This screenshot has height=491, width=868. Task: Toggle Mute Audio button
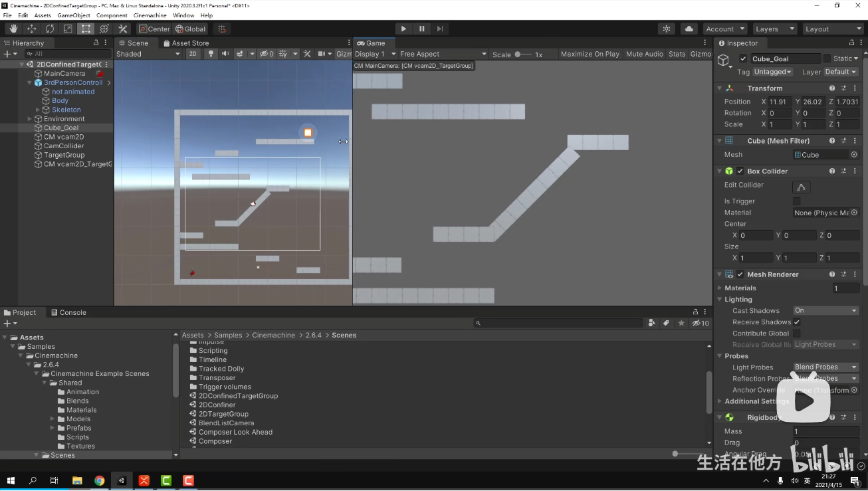644,54
